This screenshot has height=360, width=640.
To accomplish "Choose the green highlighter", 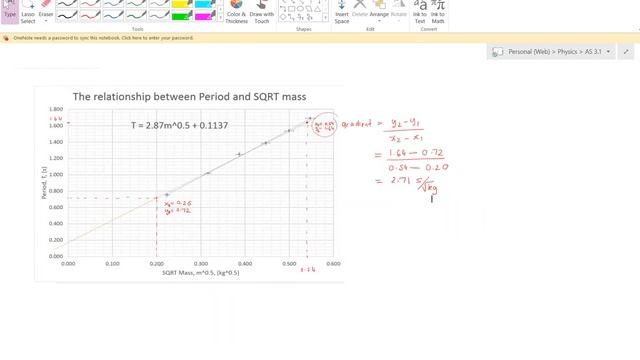I will coord(182,16).
